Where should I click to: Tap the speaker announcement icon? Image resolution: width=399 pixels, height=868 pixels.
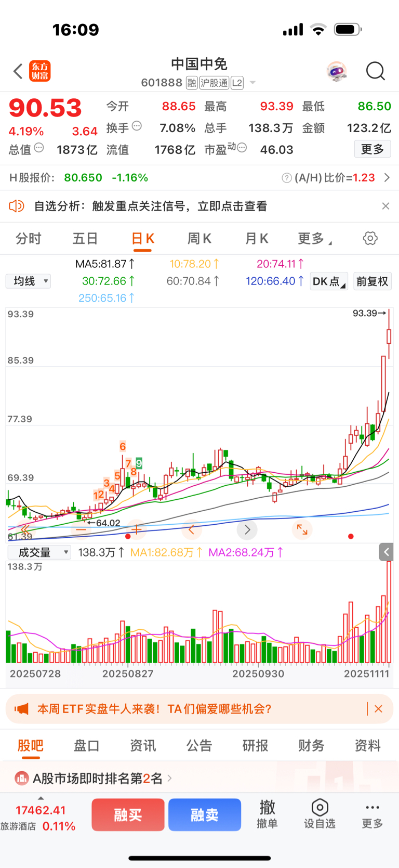pos(17,206)
